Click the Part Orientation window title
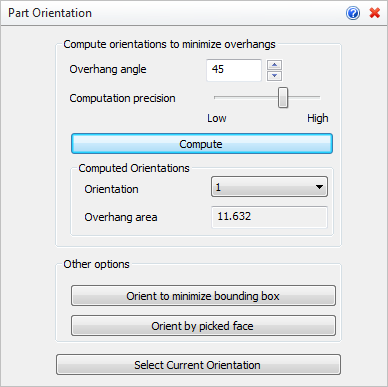Screen dimensions: 388x387 coord(50,13)
